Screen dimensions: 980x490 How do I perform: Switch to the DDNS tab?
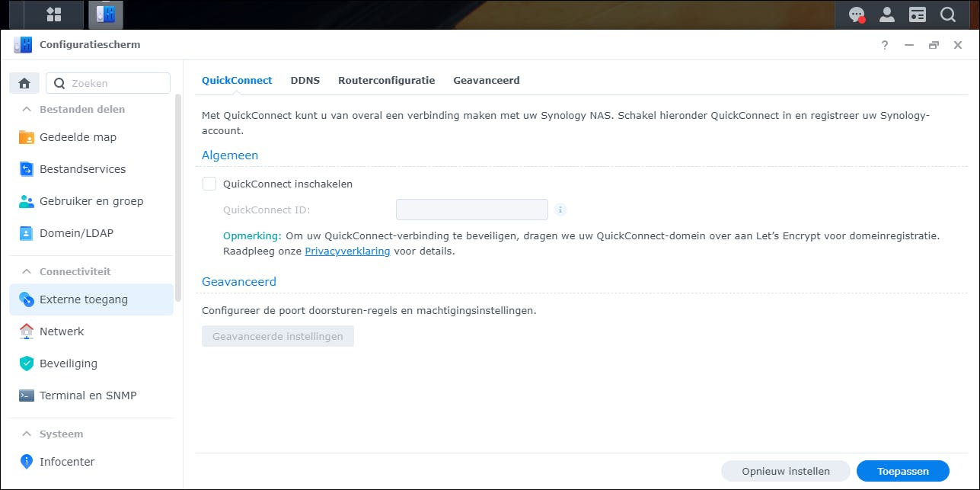[305, 80]
